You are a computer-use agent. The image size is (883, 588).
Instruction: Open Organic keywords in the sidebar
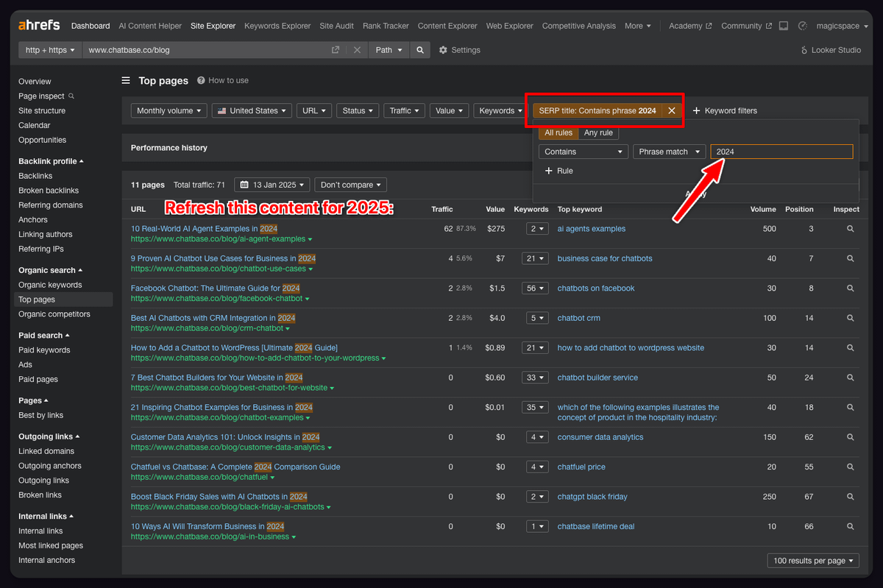click(x=50, y=285)
